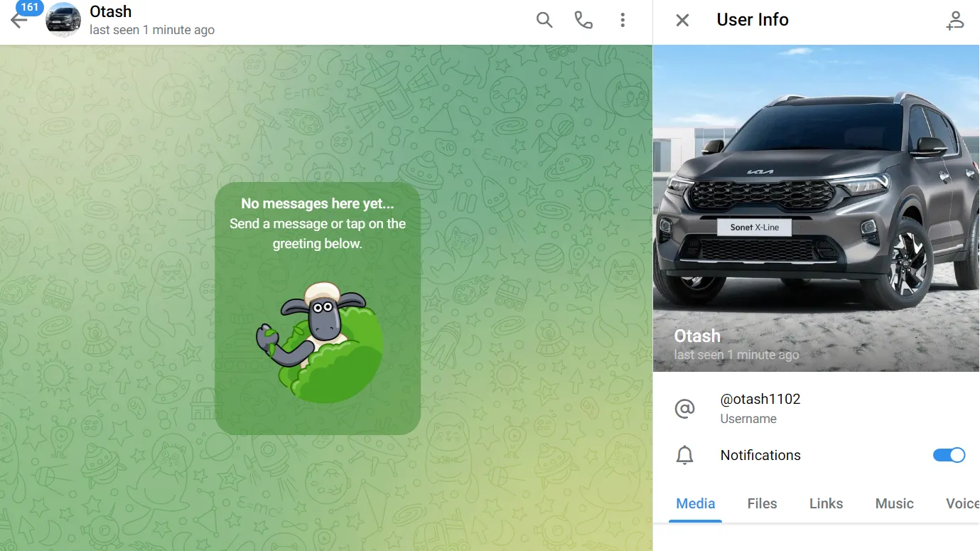980x551 pixels.
Task: Click the notifications bell icon
Action: (x=684, y=455)
